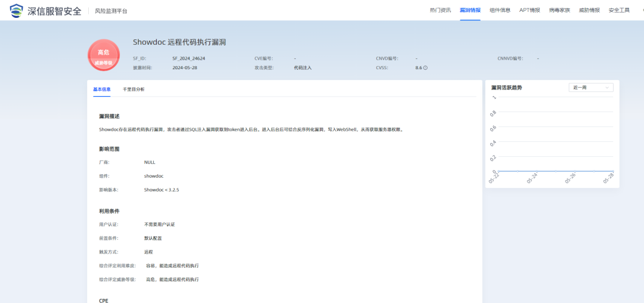Image resolution: width=644 pixels, height=303 pixels.
Task: Open APT情报 in the navigation bar
Action: [x=530, y=10]
